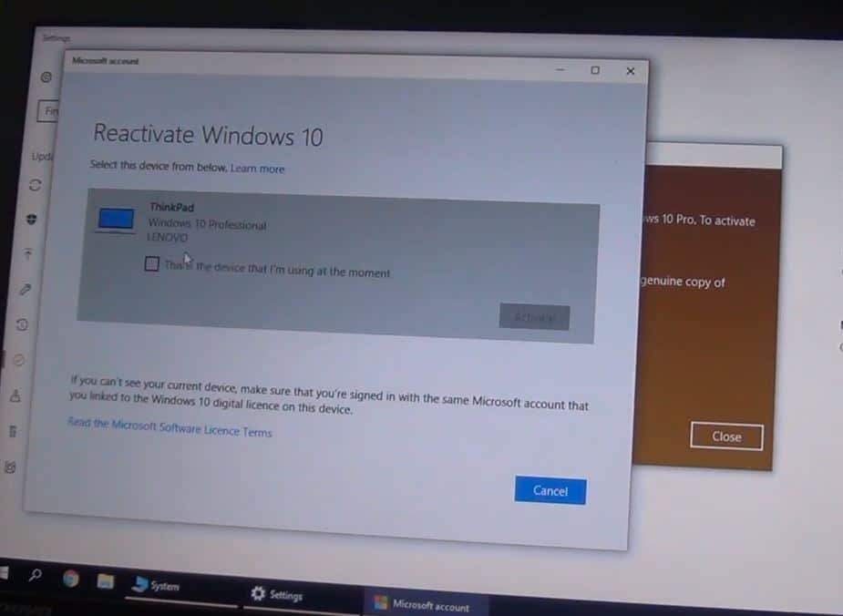Viewport: 843px width, 616px height.
Task: Open Troubleshoot wrench icon in Settings sidebar
Action: tap(26, 290)
